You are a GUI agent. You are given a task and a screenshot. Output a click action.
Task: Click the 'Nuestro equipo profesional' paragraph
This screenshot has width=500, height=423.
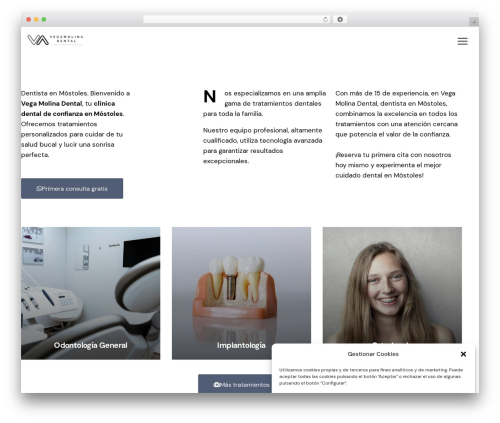click(x=263, y=146)
